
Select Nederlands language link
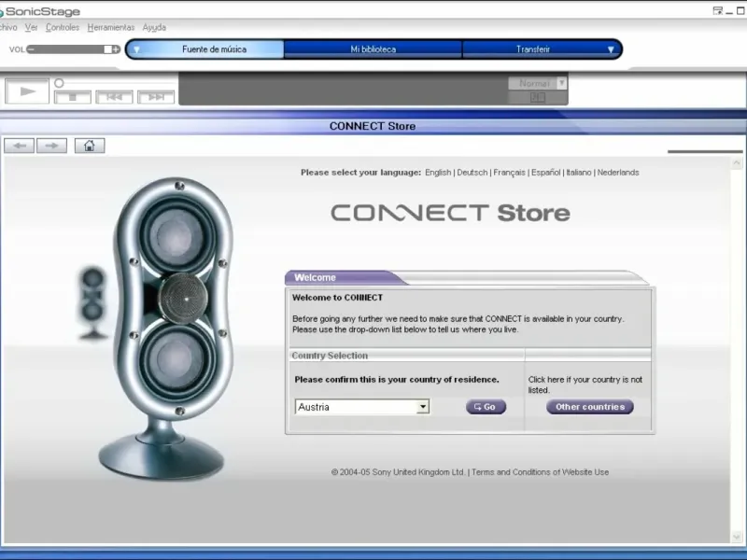pos(618,173)
